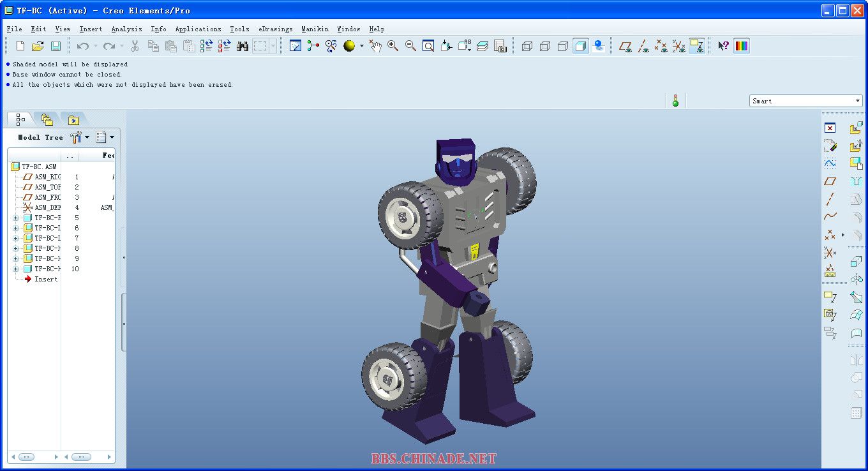Viewport: 868px width, 471px height.
Task: Switch to the Favorites navigator tab
Action: pos(73,119)
